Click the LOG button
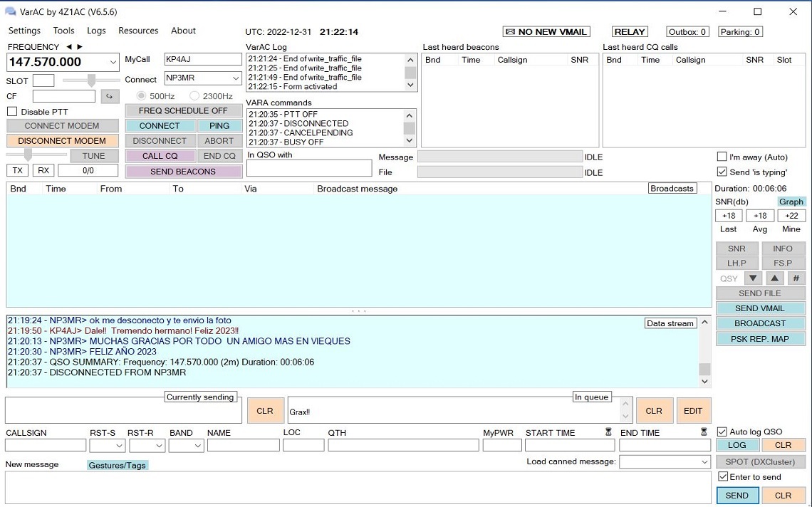 click(x=737, y=445)
